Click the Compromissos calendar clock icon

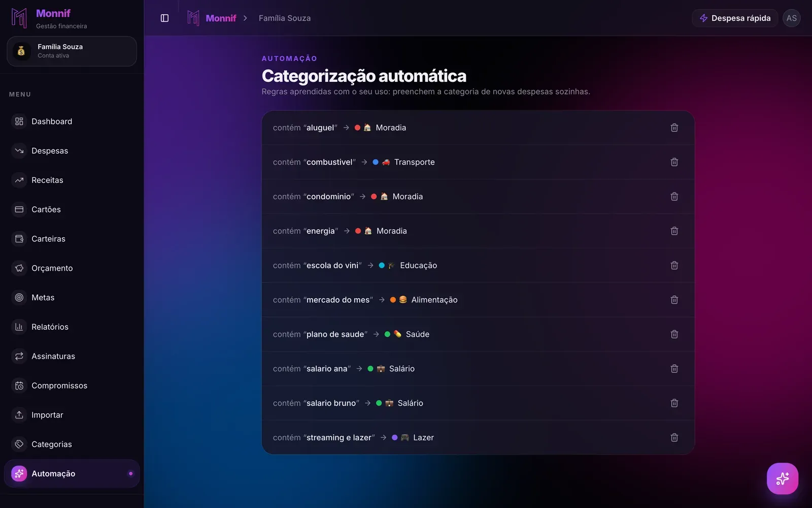click(19, 386)
